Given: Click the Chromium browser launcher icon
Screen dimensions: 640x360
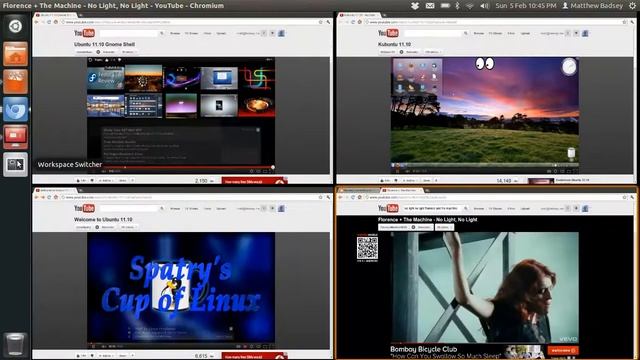Looking at the screenshot, I should (x=16, y=109).
